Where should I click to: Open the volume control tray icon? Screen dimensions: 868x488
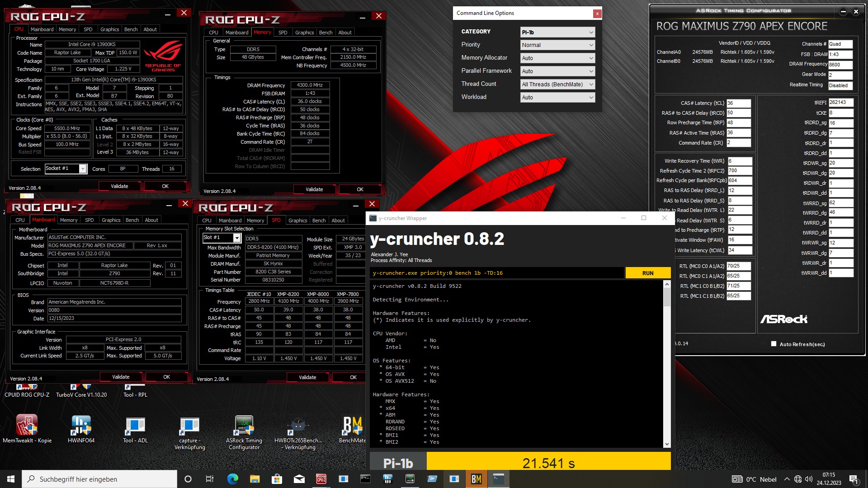pos(809,479)
